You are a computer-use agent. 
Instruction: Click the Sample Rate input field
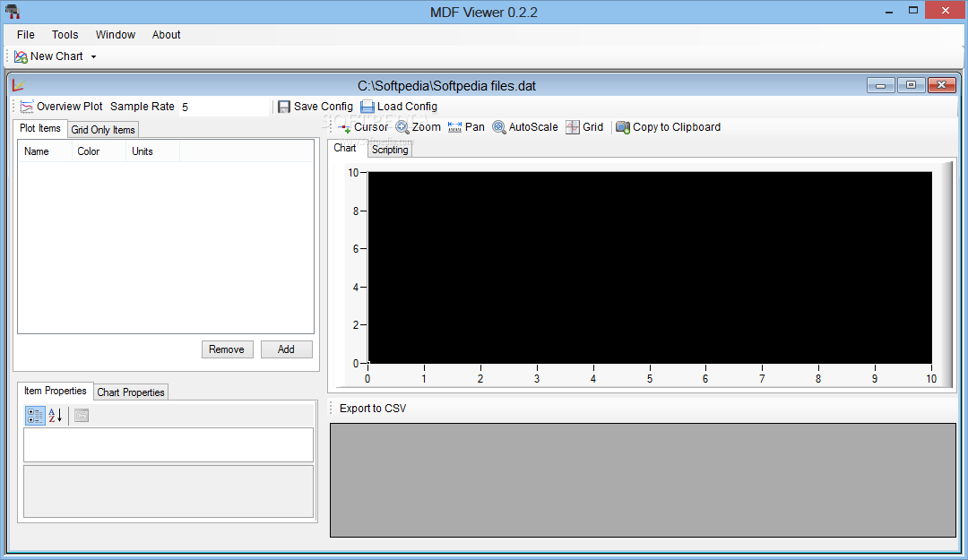[225, 107]
